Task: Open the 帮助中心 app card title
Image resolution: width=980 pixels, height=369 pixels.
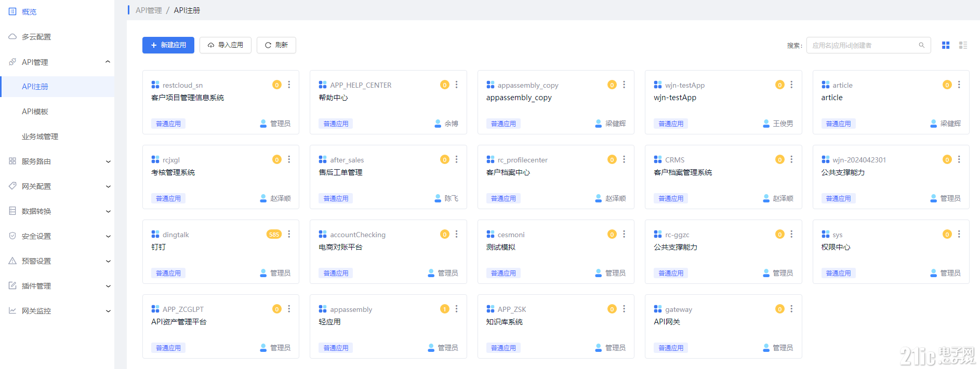Action: 333,98
